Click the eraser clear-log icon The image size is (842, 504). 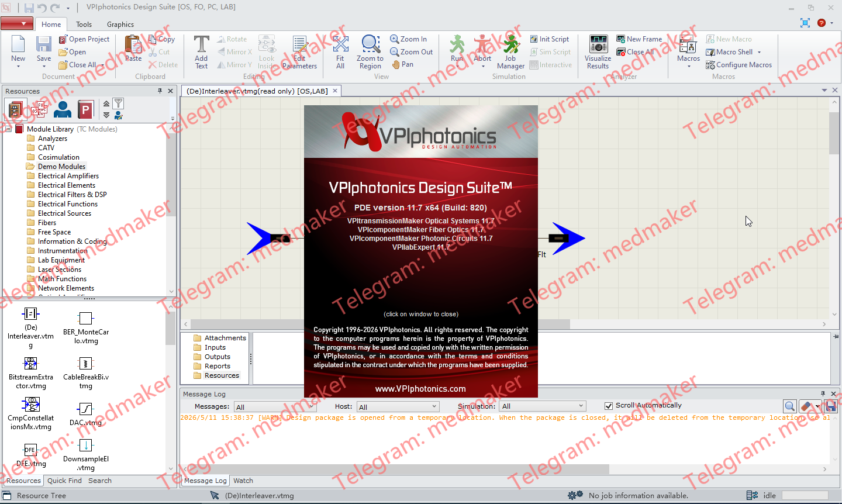point(807,406)
